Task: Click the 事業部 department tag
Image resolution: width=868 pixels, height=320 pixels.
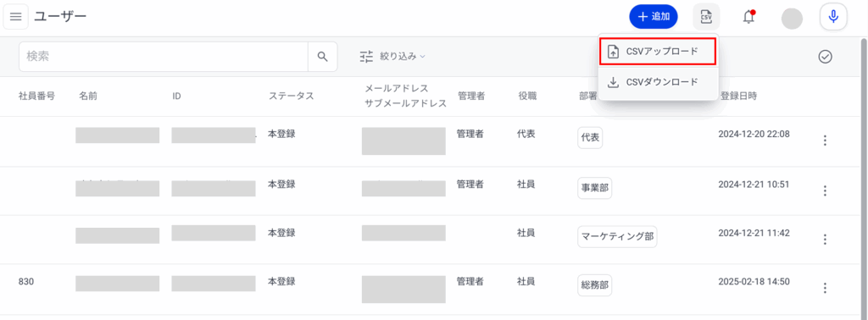Action: [x=594, y=189]
